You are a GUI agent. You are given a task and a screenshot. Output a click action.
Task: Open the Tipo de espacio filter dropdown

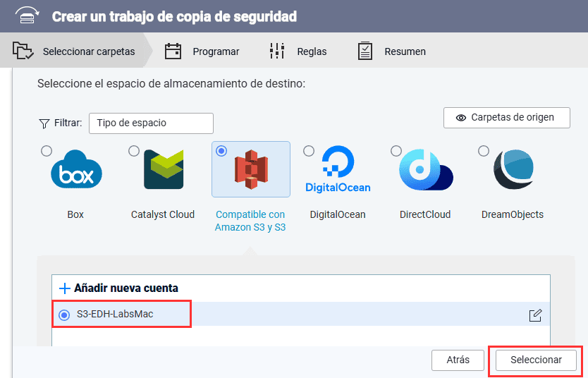click(151, 123)
